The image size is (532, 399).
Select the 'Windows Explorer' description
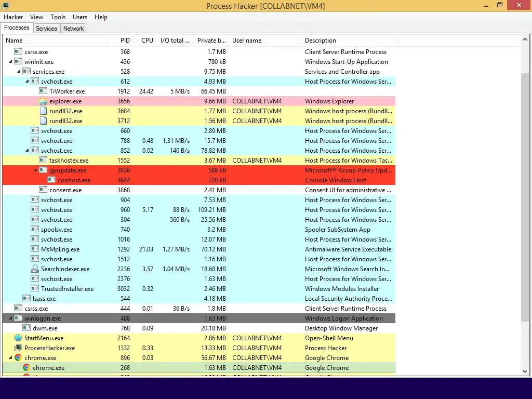tap(329, 101)
